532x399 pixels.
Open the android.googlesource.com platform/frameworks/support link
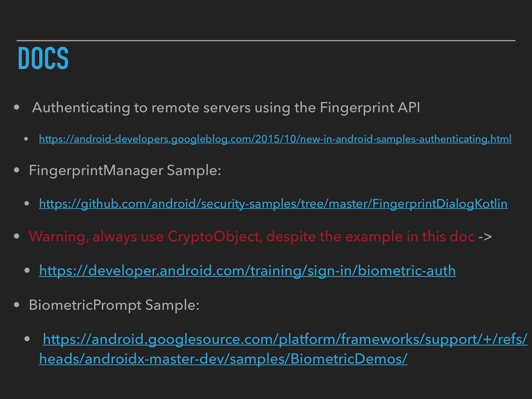[x=285, y=340]
